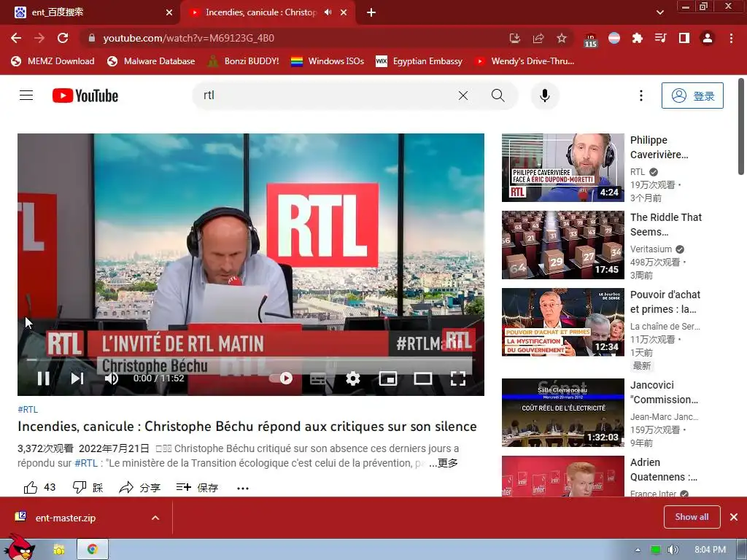Screen dimensions: 747x560
Task: Expand description with ...更多
Action: click(x=443, y=463)
